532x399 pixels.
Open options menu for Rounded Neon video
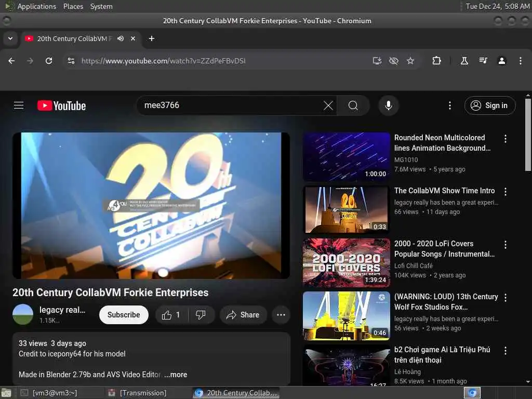(x=505, y=138)
